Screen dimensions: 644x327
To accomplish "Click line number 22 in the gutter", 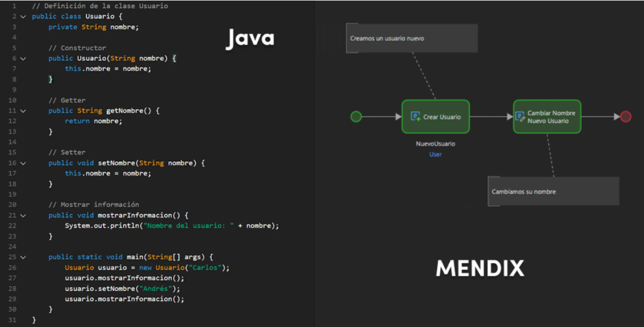I will click(12, 226).
